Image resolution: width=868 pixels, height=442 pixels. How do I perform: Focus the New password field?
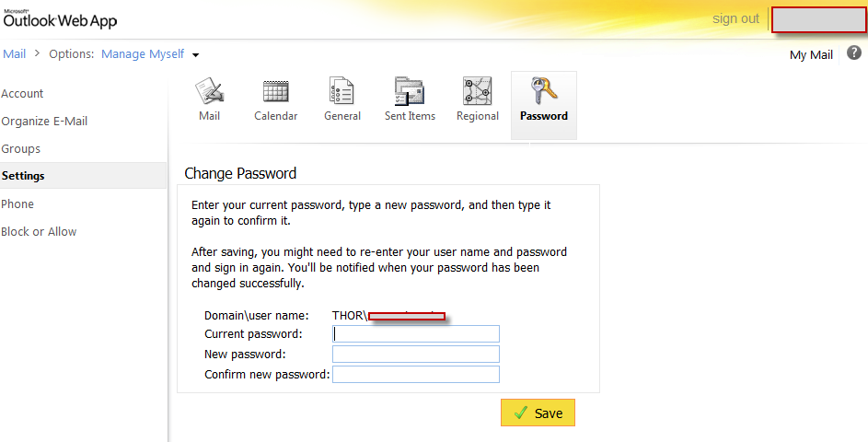point(415,355)
